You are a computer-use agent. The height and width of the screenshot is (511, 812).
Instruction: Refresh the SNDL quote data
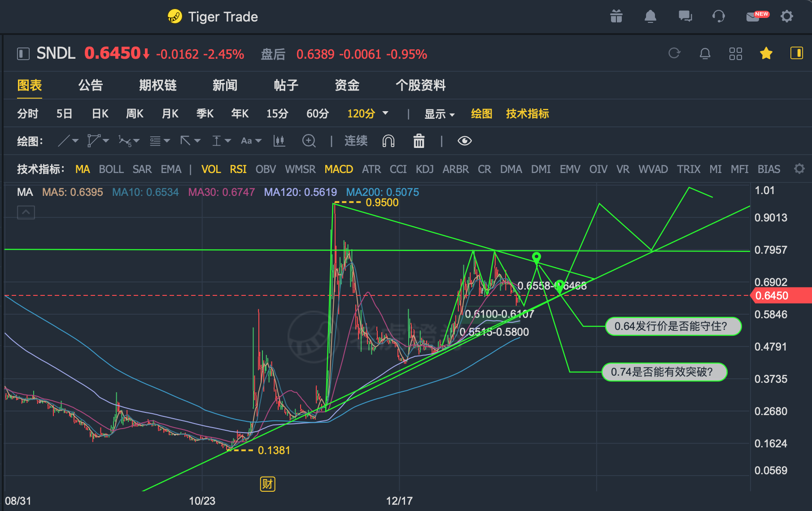coord(674,53)
